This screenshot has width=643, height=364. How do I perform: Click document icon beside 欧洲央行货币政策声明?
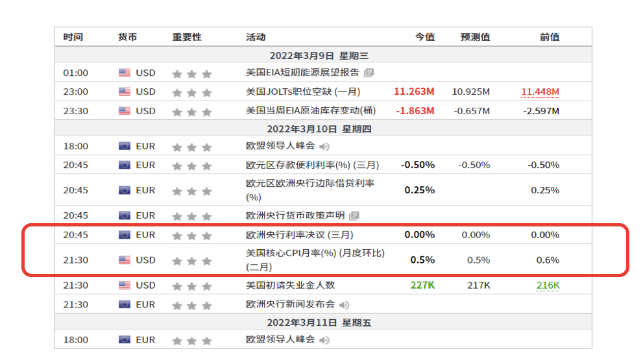tap(354, 215)
